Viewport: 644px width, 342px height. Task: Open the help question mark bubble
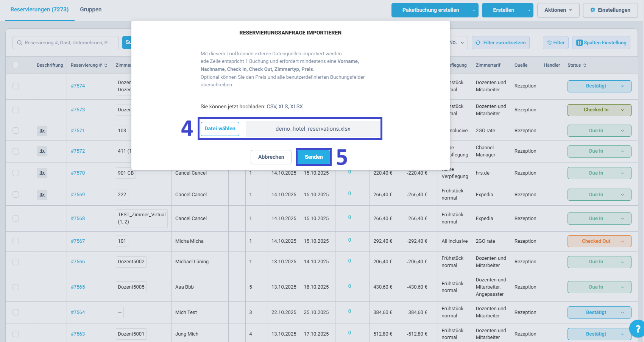click(x=637, y=329)
